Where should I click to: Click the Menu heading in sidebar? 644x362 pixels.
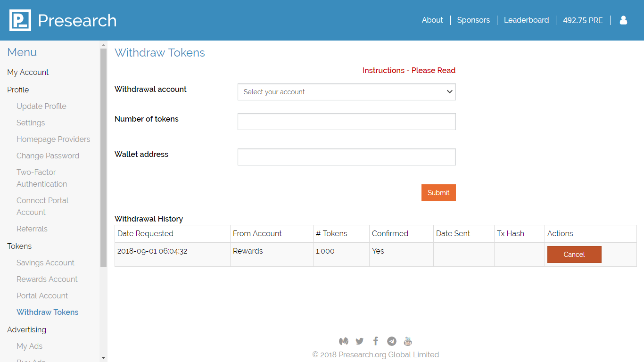(22, 52)
